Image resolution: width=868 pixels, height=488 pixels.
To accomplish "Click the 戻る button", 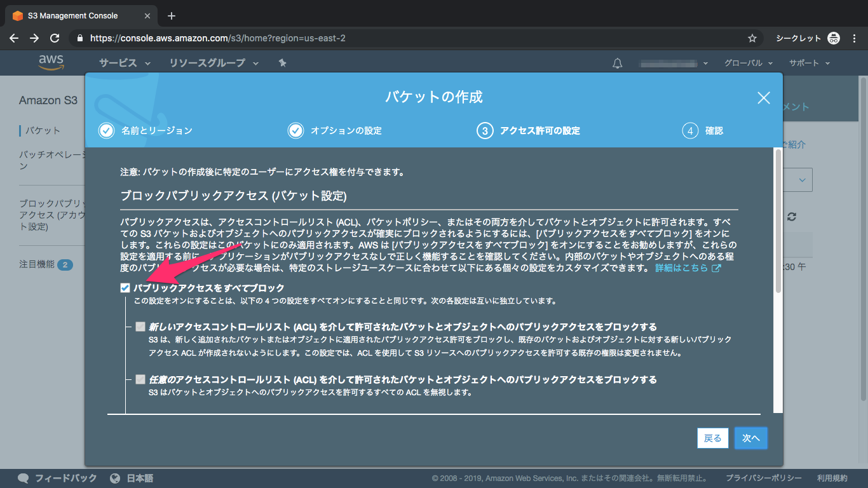I will tap(713, 438).
